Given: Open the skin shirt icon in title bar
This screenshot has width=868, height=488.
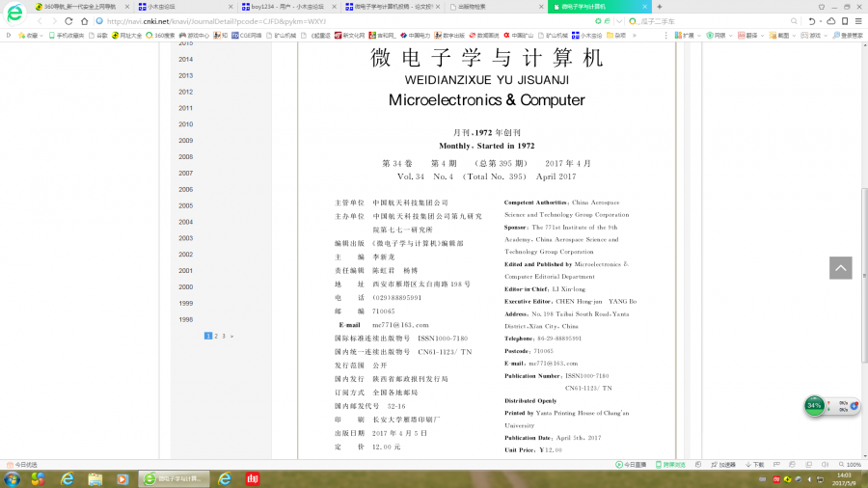Looking at the screenshot, I should point(822,7).
